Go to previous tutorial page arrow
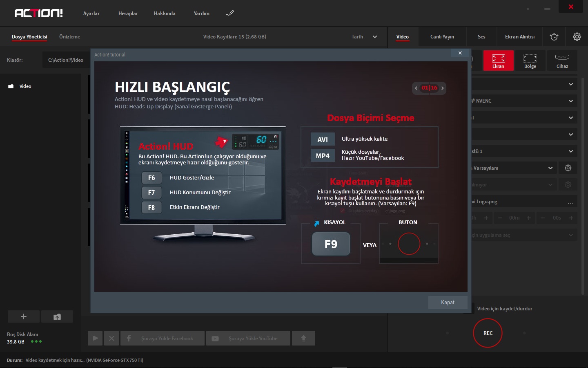This screenshot has width=588, height=368. click(x=416, y=88)
